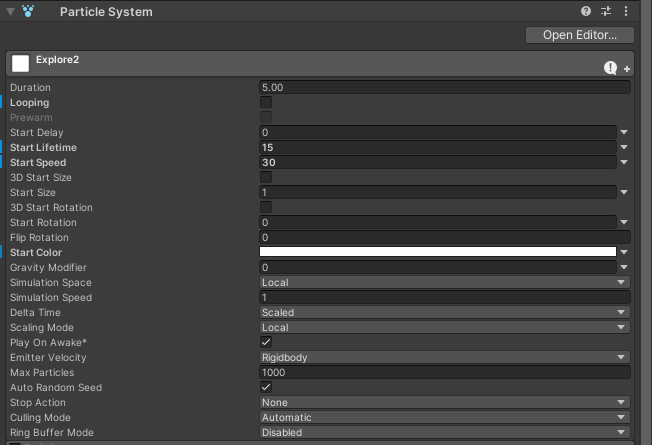The image size is (652, 445).
Task: Click the plus icon to show modules
Action: [627, 69]
